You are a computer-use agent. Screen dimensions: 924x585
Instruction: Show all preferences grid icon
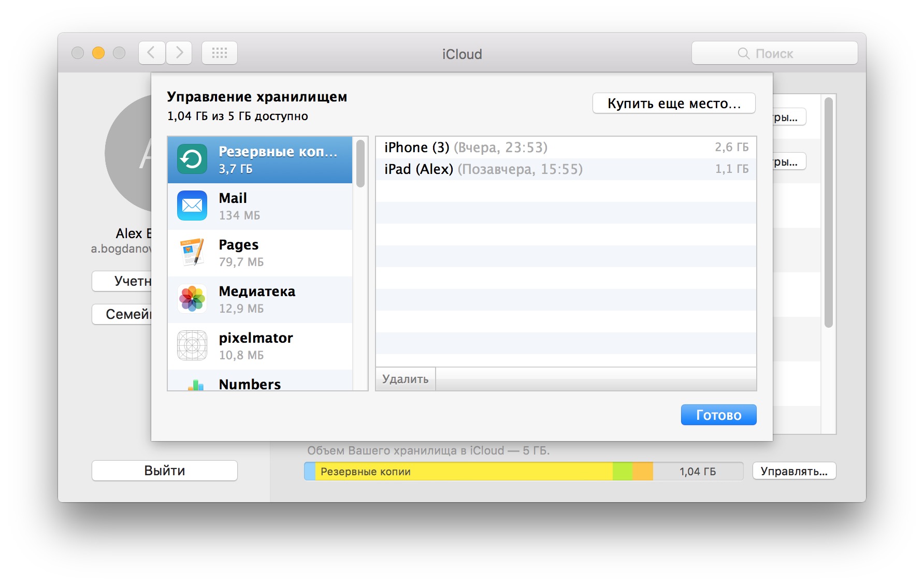click(x=220, y=53)
